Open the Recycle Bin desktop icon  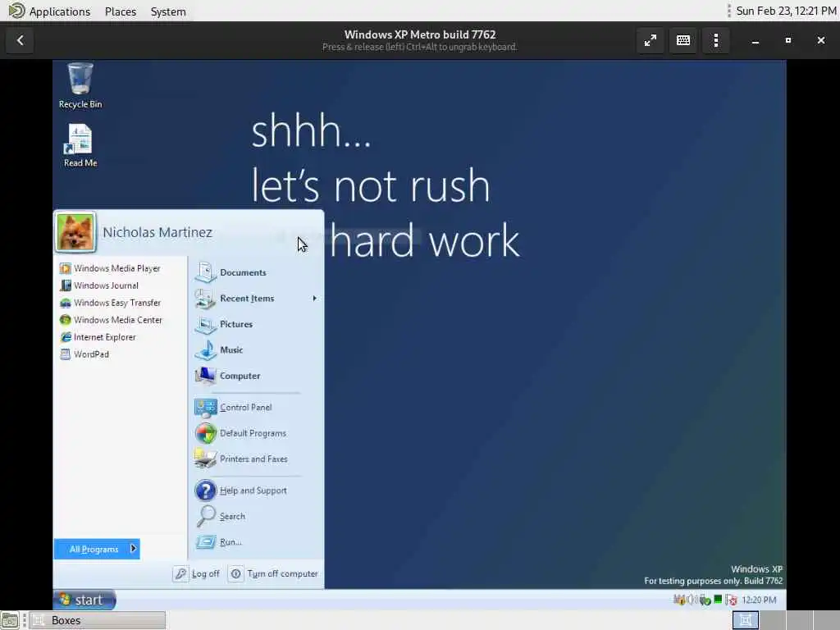tap(80, 85)
